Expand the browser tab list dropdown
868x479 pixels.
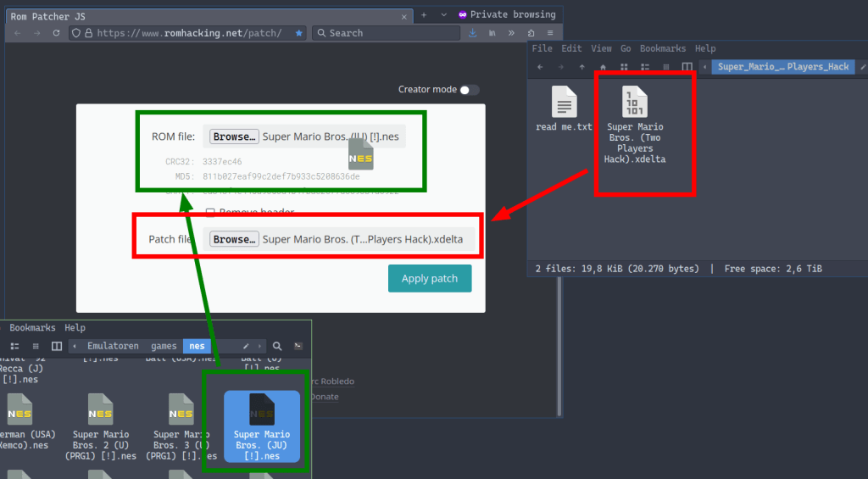443,14
